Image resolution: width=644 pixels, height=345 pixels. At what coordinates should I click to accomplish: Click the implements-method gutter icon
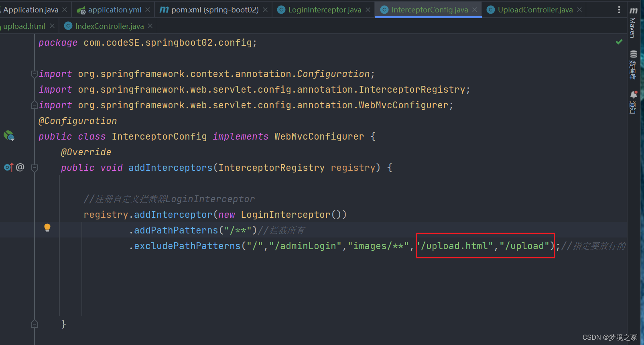click(8, 167)
